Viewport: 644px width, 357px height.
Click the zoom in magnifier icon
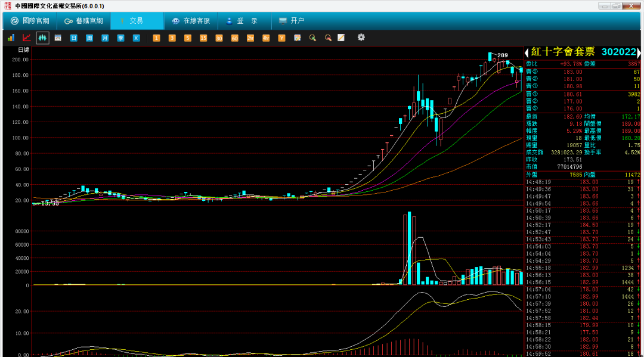(312, 38)
